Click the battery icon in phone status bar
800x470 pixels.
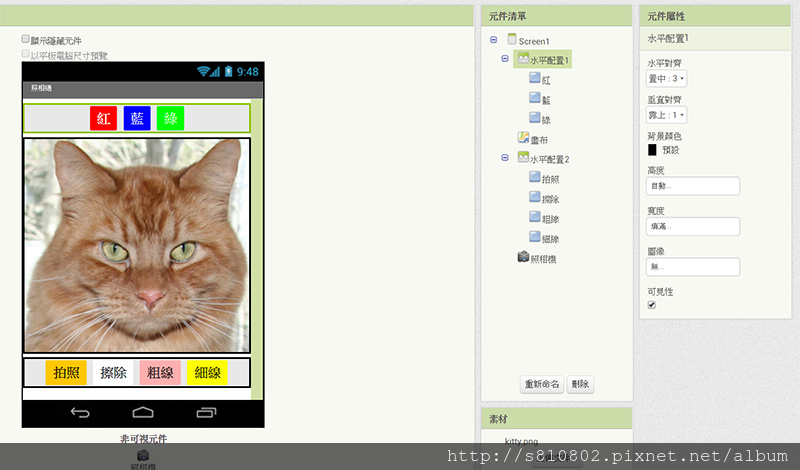click(x=229, y=71)
